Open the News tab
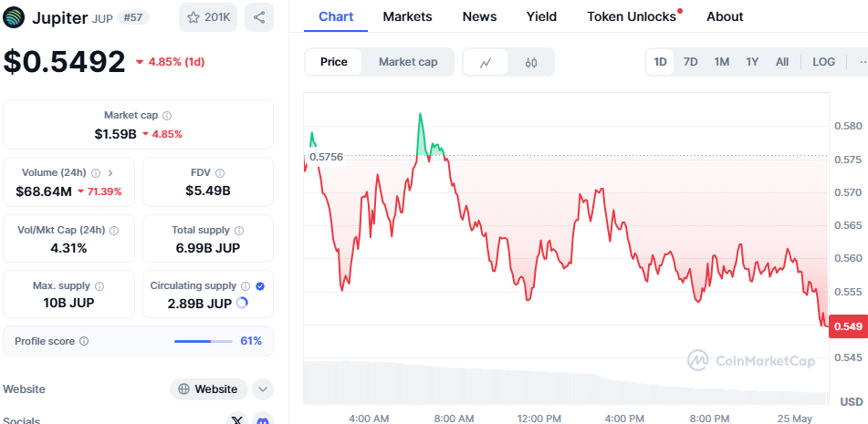Image resolution: width=868 pixels, height=424 pixels. (x=479, y=16)
